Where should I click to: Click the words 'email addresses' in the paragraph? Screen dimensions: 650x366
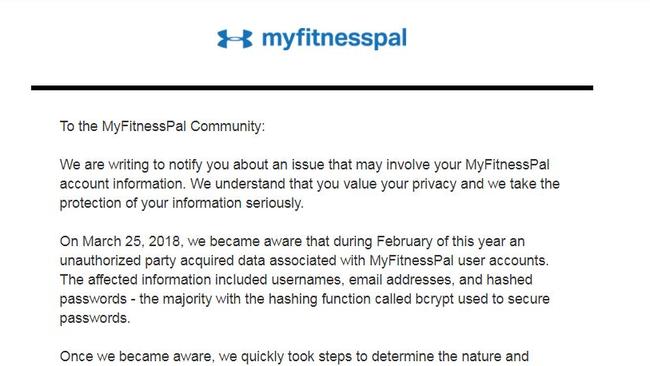pos(400,280)
